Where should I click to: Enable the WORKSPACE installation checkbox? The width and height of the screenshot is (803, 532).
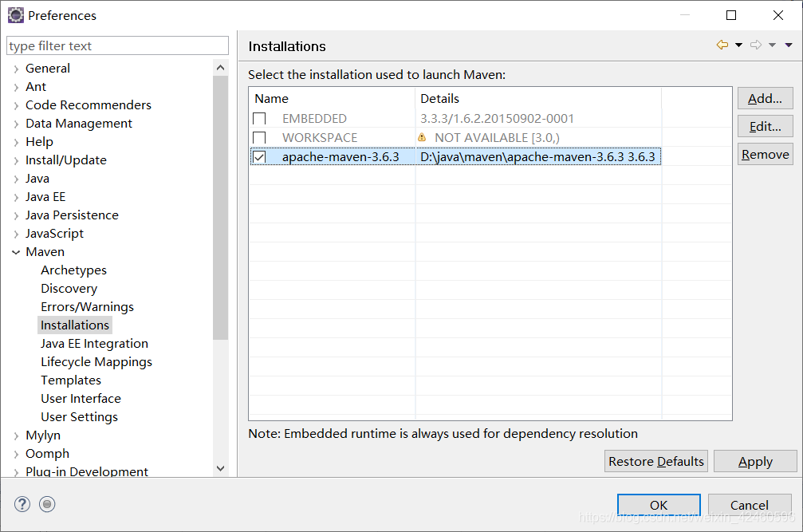click(x=259, y=138)
